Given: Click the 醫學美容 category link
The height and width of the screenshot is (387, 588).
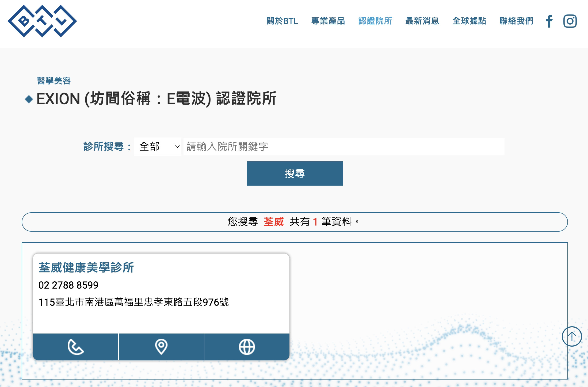Looking at the screenshot, I should tap(54, 81).
